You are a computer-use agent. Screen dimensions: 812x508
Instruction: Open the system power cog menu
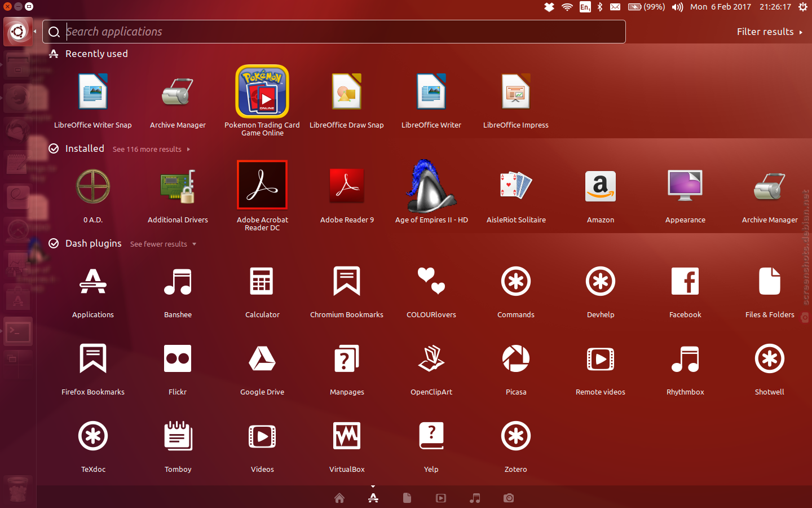tap(803, 7)
